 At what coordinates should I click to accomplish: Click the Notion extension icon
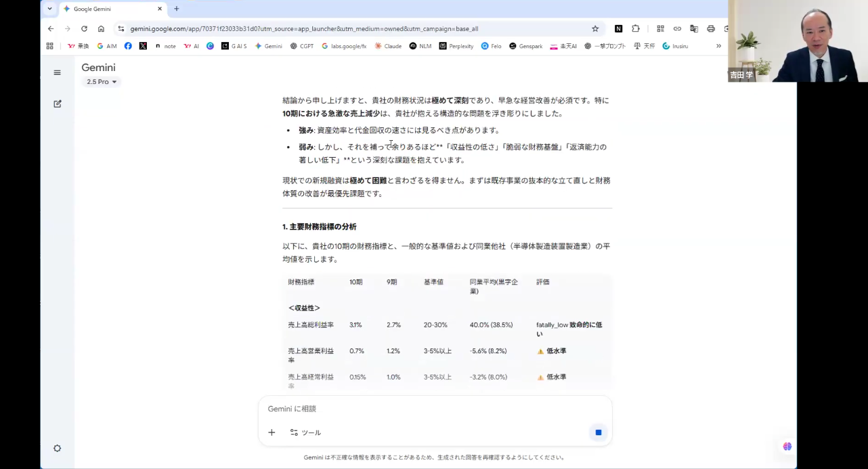(x=618, y=28)
